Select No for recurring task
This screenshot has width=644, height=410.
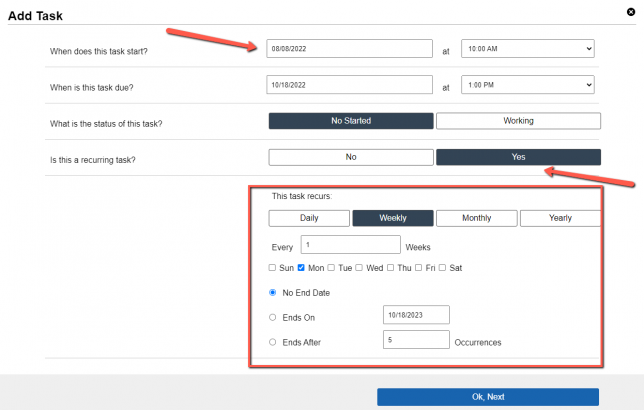pyautogui.click(x=351, y=157)
